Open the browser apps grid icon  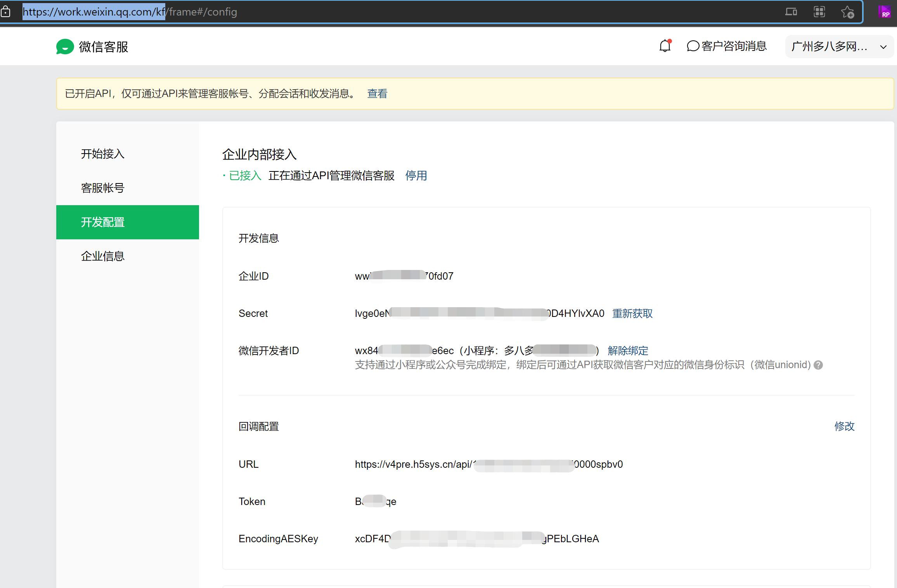[819, 12]
